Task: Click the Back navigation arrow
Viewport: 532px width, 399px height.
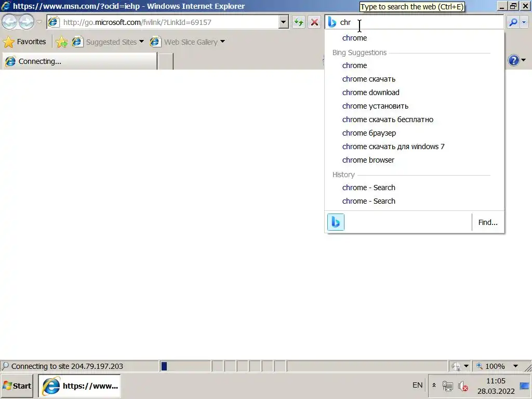Action: [x=9, y=22]
